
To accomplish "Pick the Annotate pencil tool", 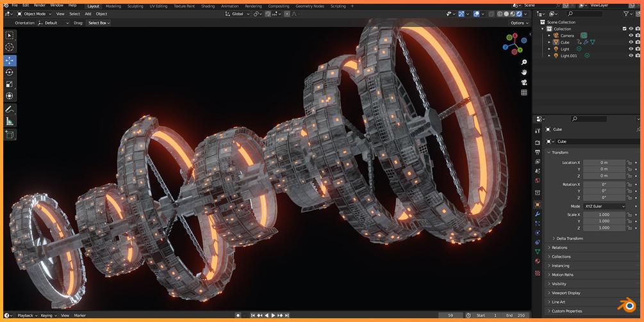I will pyautogui.click(x=10, y=109).
